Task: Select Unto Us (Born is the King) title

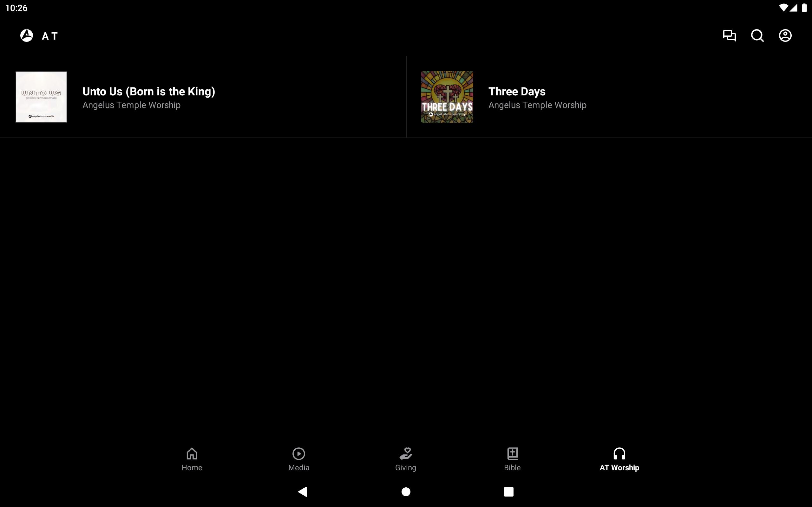Action: [149, 92]
